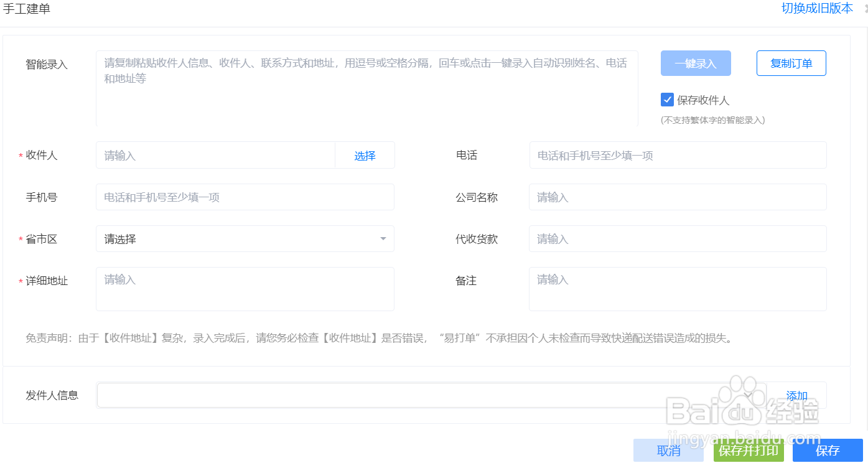
Task: Click the 保存并打印 button
Action: 749,450
